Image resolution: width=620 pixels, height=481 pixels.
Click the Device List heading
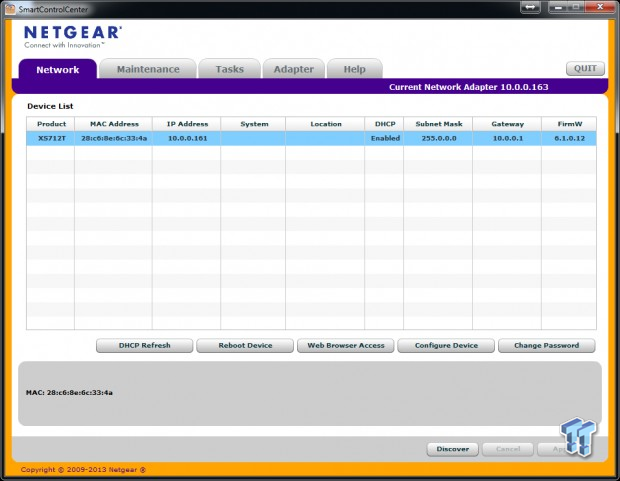50,106
